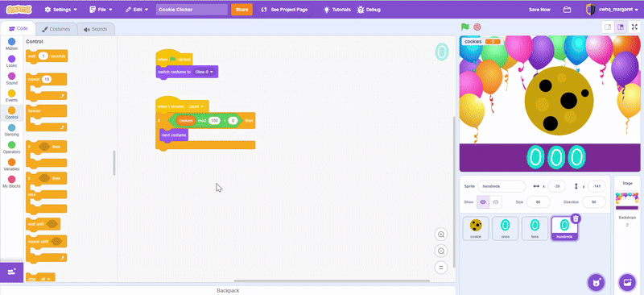Click the Choose a Sprite cat button
644x295 pixels.
click(x=595, y=282)
